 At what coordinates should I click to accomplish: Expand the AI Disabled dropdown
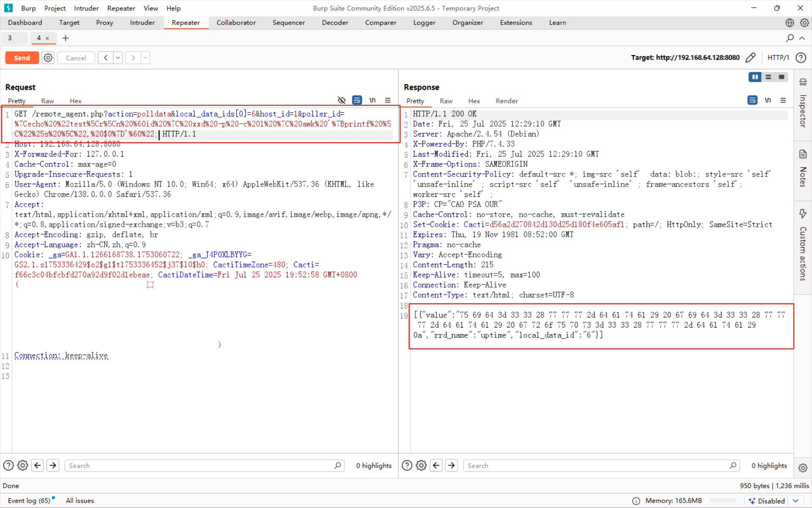coord(796,501)
